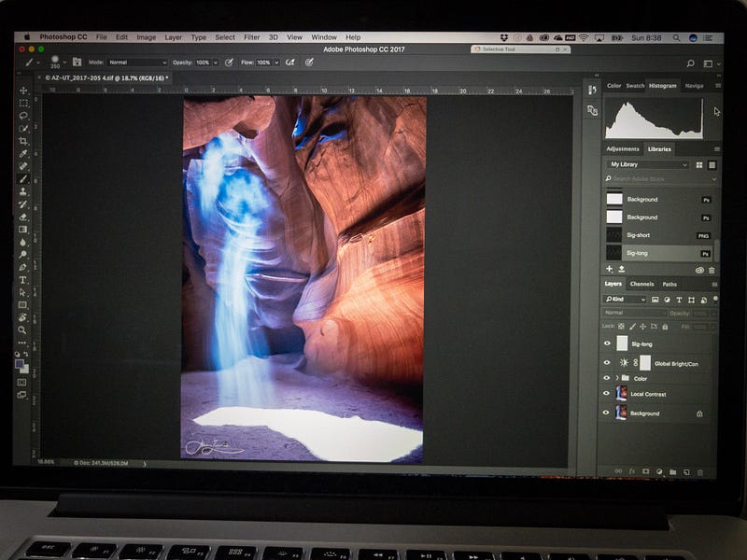Select the Pen tool

[23, 267]
